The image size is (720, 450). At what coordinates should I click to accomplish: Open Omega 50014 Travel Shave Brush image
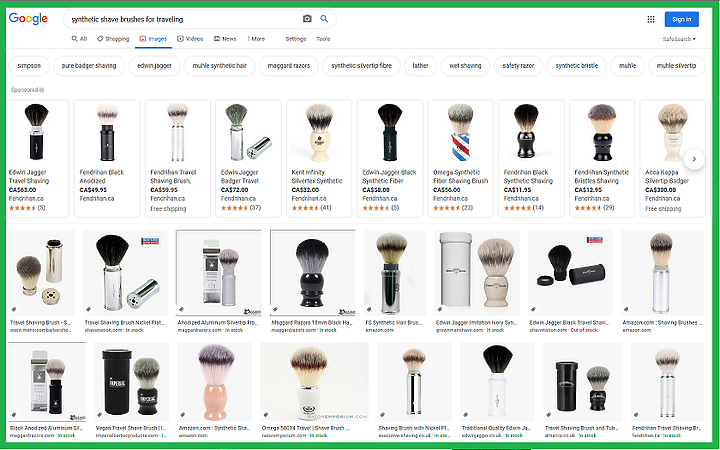click(x=314, y=382)
